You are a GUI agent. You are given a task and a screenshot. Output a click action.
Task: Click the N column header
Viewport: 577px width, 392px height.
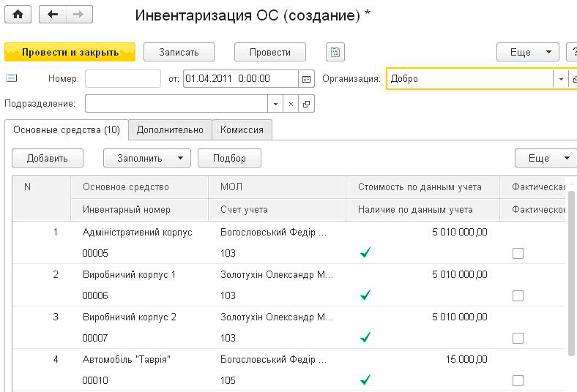41,198
